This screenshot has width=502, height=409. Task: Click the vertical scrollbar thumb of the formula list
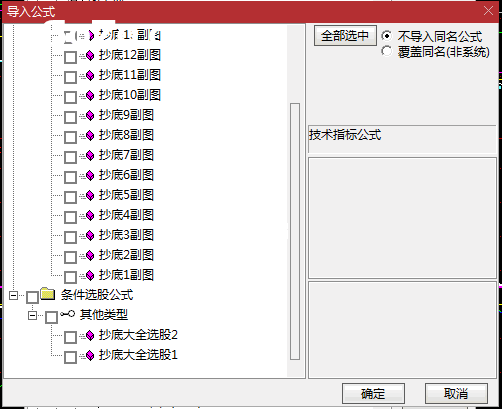(295, 231)
